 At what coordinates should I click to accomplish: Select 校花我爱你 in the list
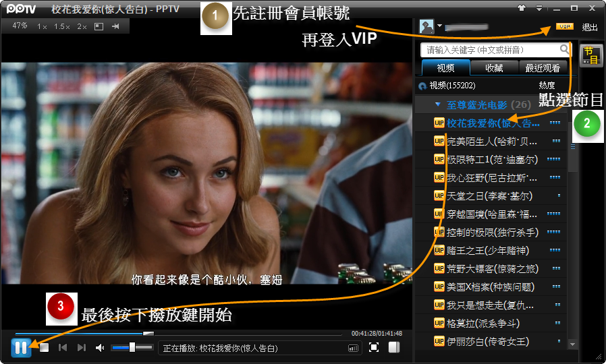tap(493, 123)
